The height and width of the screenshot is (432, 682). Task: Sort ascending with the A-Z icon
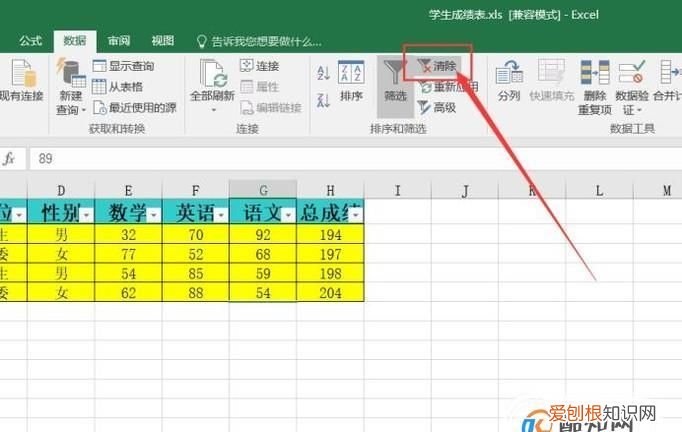[323, 73]
